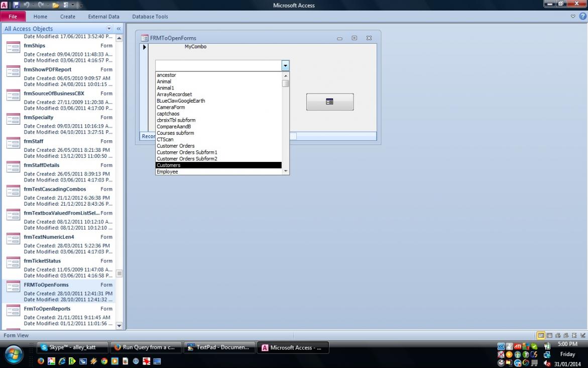Open TextPad taskbar button
This screenshot has height=368, width=588.
tap(219, 347)
